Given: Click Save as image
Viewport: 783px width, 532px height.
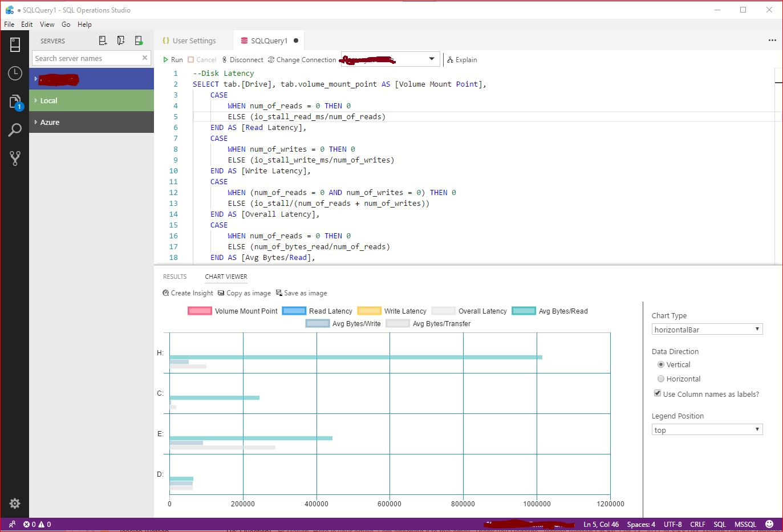Looking at the screenshot, I should pyautogui.click(x=302, y=293).
